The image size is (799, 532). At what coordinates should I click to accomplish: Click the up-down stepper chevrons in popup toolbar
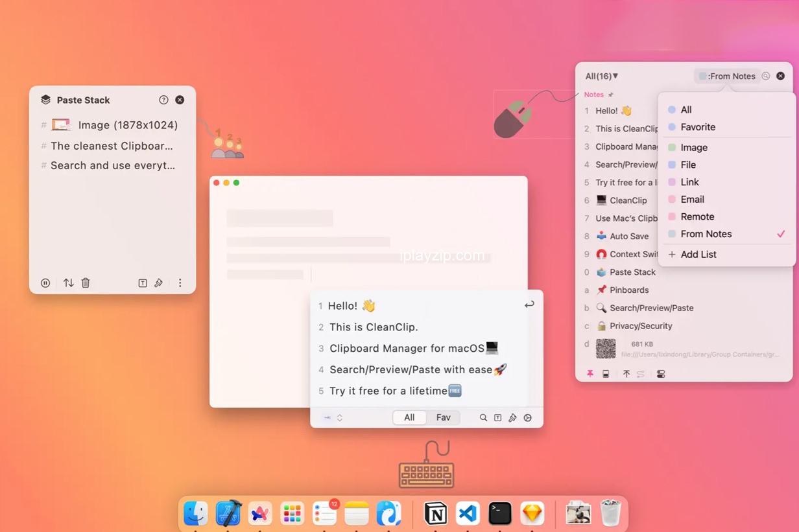click(x=340, y=418)
